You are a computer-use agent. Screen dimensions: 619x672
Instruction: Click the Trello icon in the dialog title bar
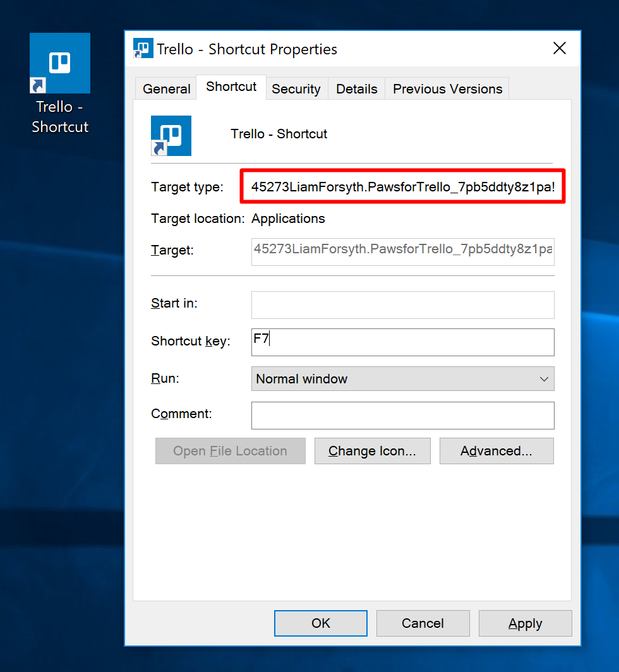[143, 49]
